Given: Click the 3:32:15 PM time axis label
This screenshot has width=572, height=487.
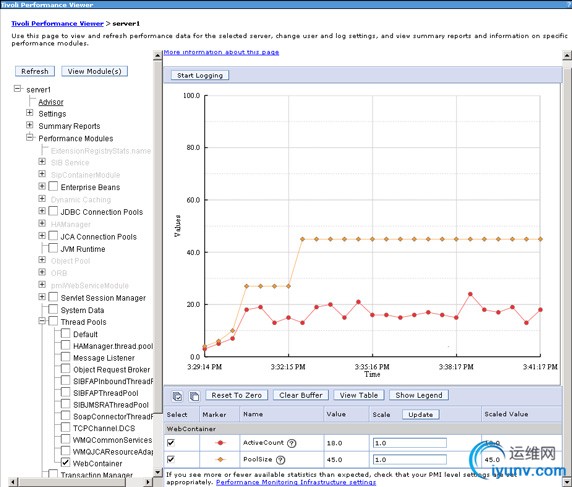Looking at the screenshot, I should pyautogui.click(x=288, y=367).
